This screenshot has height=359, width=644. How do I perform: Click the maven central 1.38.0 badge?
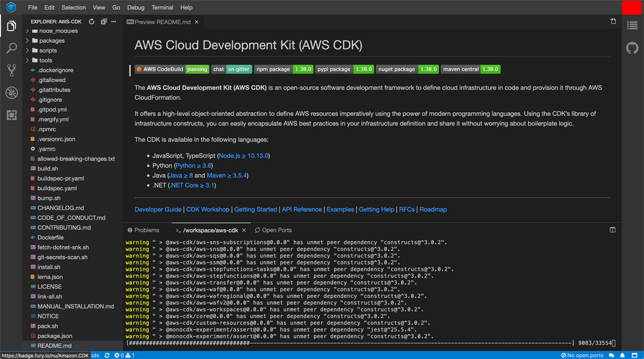[x=470, y=69]
